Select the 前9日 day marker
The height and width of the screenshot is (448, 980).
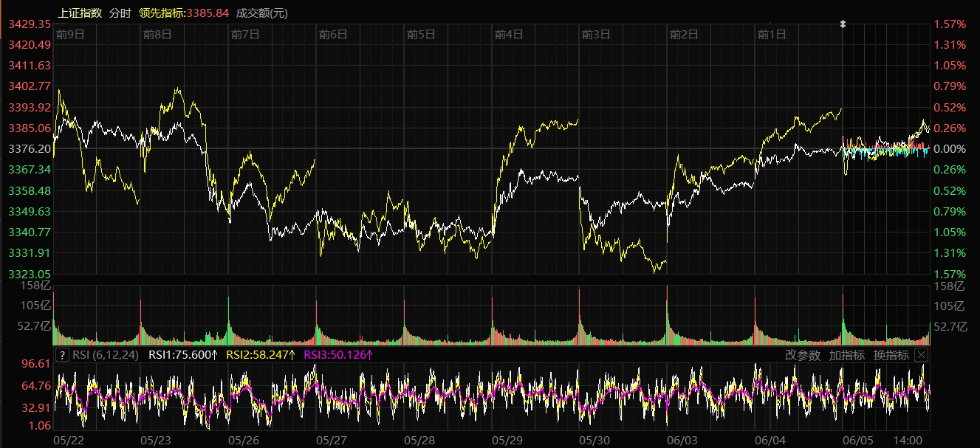70,34
